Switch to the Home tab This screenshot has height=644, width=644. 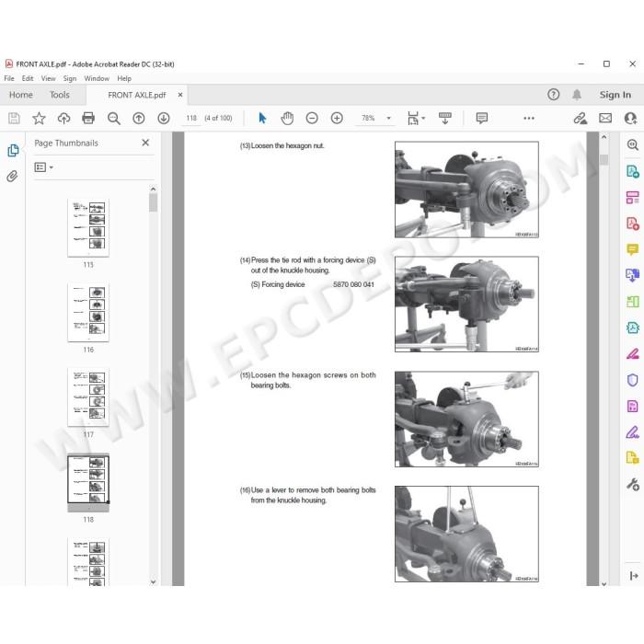tap(21, 95)
